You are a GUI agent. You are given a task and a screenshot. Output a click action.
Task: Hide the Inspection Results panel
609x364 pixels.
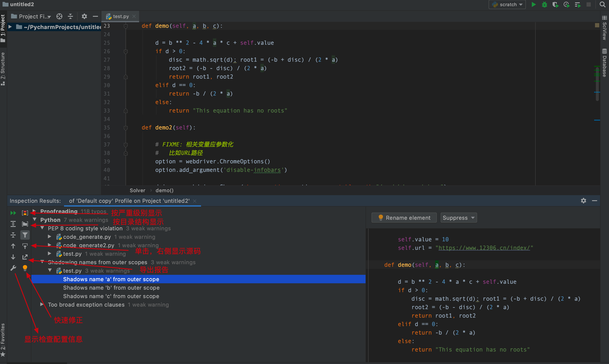click(595, 201)
